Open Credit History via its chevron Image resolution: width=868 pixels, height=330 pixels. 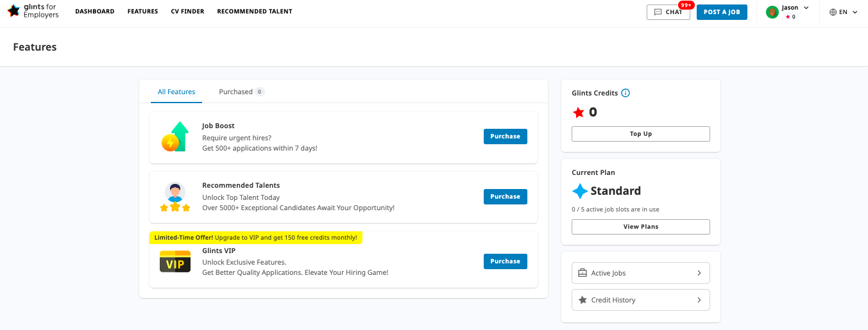tap(699, 300)
